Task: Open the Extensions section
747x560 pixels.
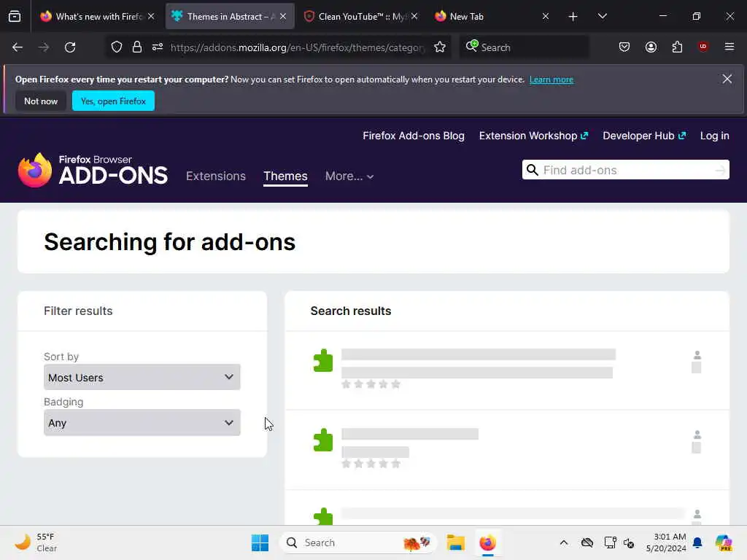Action: [x=216, y=176]
